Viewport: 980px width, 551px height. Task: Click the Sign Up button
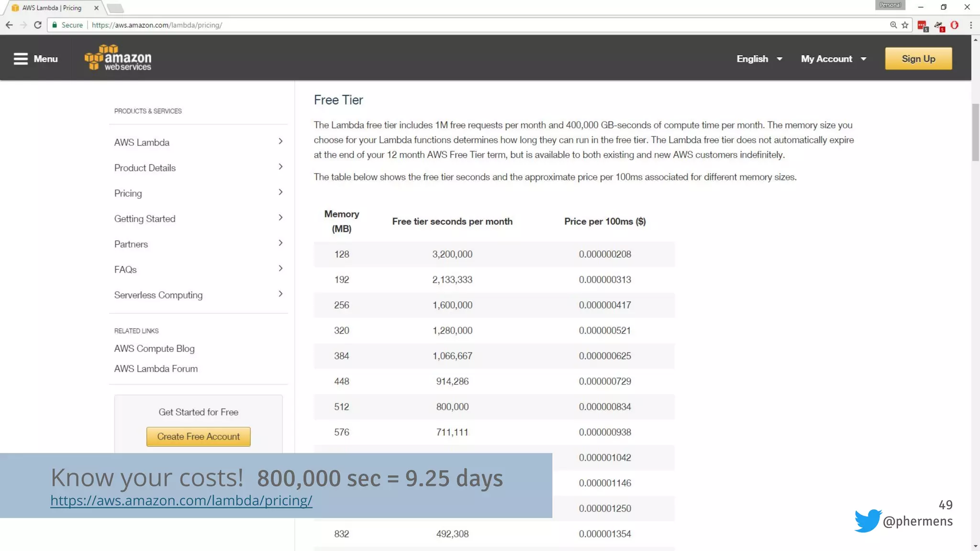[x=918, y=59]
